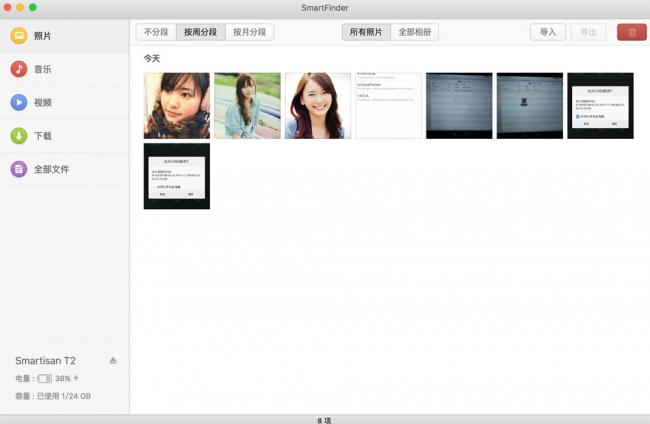Switch to 全部相册 albums tab
Viewport: 650px width, 424px height.
tap(414, 32)
